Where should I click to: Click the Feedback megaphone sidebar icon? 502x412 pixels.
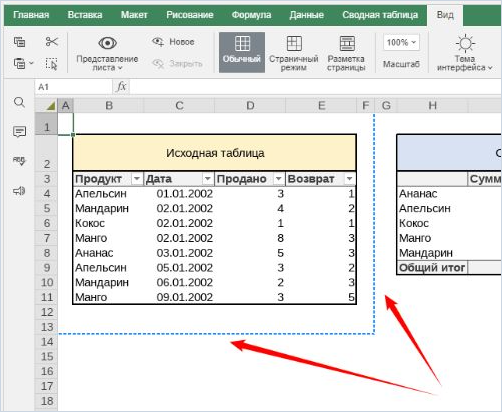(x=19, y=191)
